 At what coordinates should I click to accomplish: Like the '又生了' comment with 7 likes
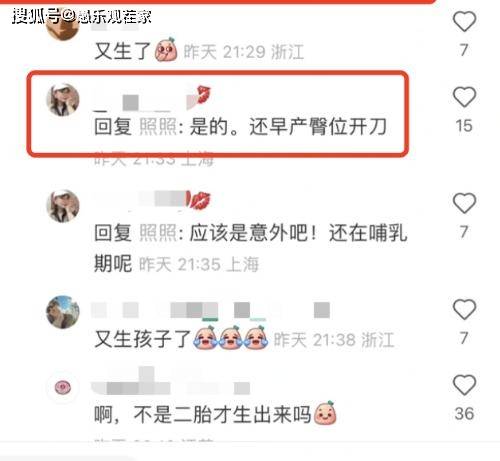coord(464,21)
